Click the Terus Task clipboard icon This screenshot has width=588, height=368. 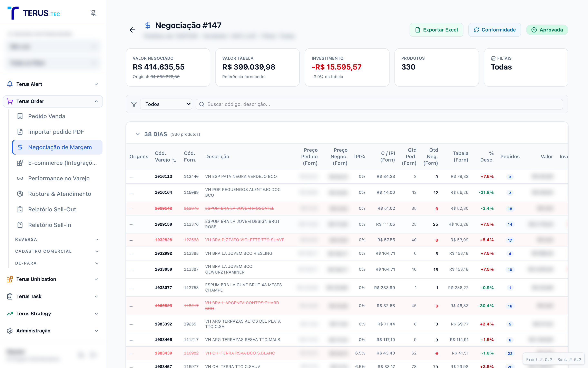pos(10,296)
